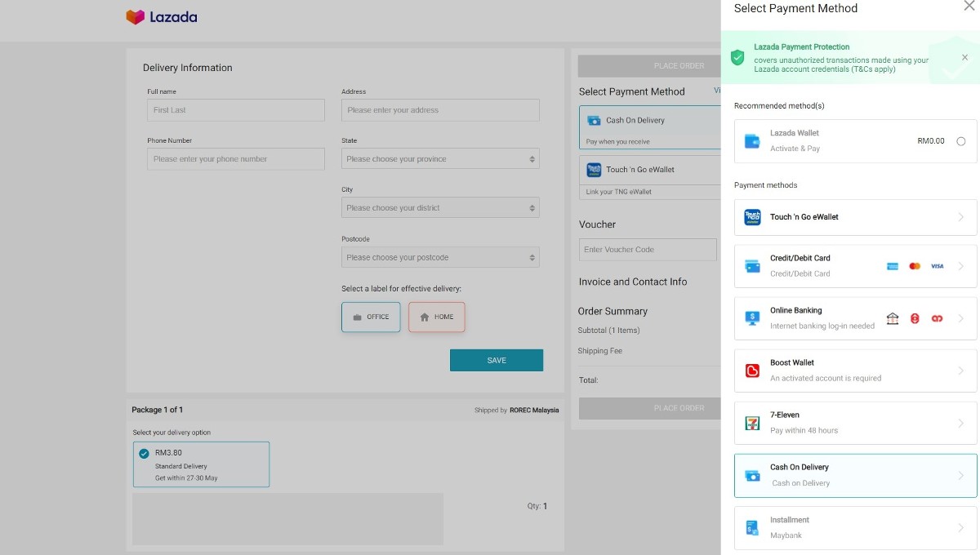This screenshot has height=555, width=980.
Task: Open the State province dropdown
Action: click(440, 159)
